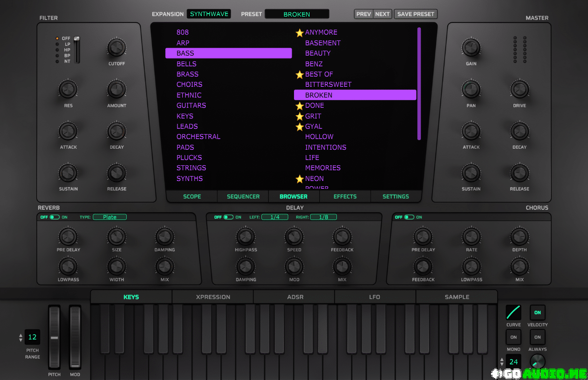This screenshot has width=588, height=380.
Task: Open the delay LEFT 1/4 dropdown
Action: click(274, 217)
